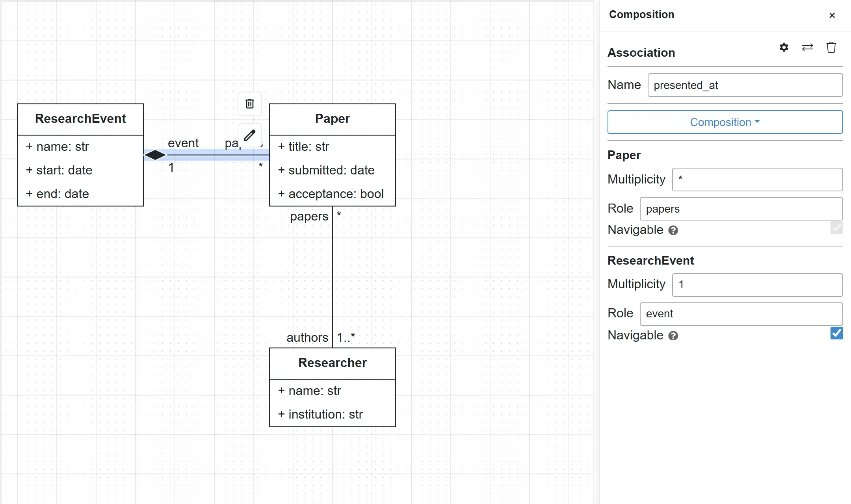This screenshot has width=851, height=504.
Task: Close the Composition panel
Action: (x=832, y=15)
